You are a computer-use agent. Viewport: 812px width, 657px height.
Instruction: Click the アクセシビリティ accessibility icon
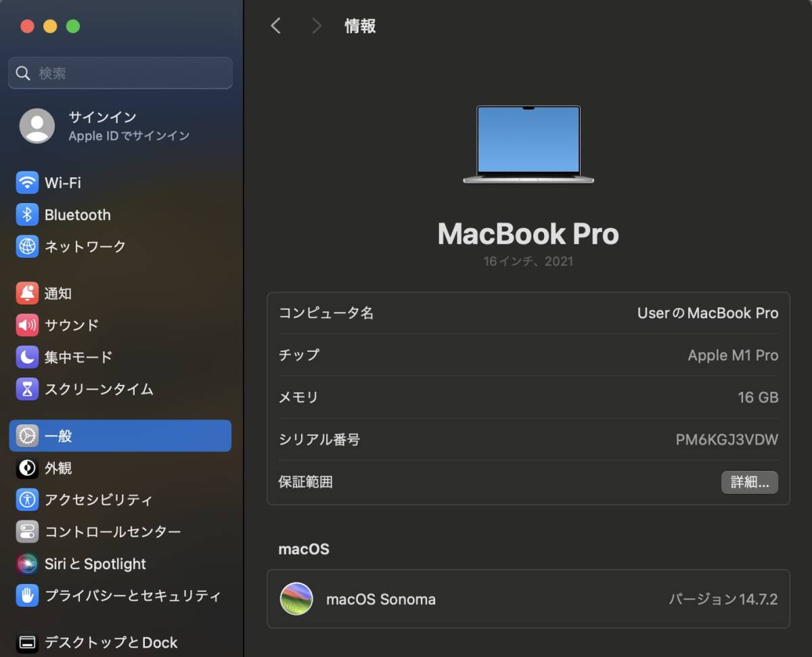pos(27,500)
